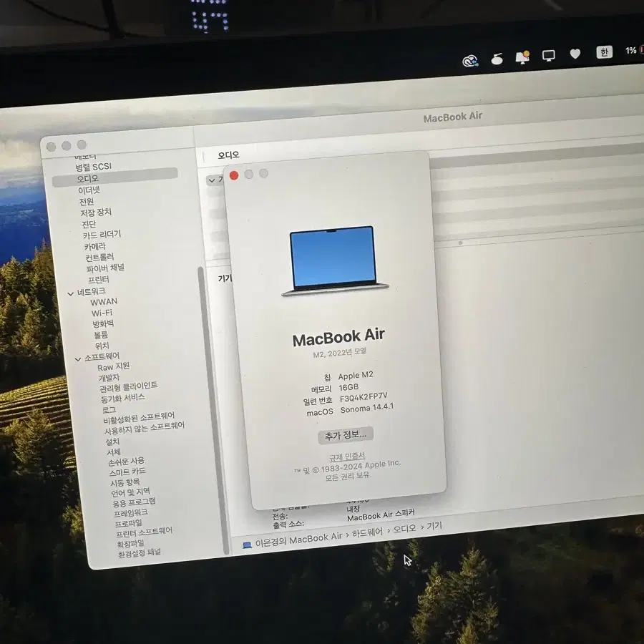The image size is (644, 644).
Task: Select 로그 in the sidebar
Action: (109, 410)
